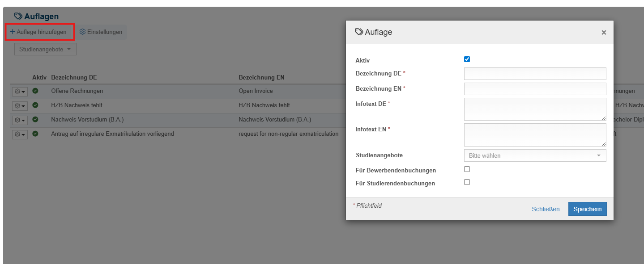This screenshot has width=644, height=264.
Task: Enable the Für Bewerbendenbuchungen checkbox
Action: click(467, 169)
